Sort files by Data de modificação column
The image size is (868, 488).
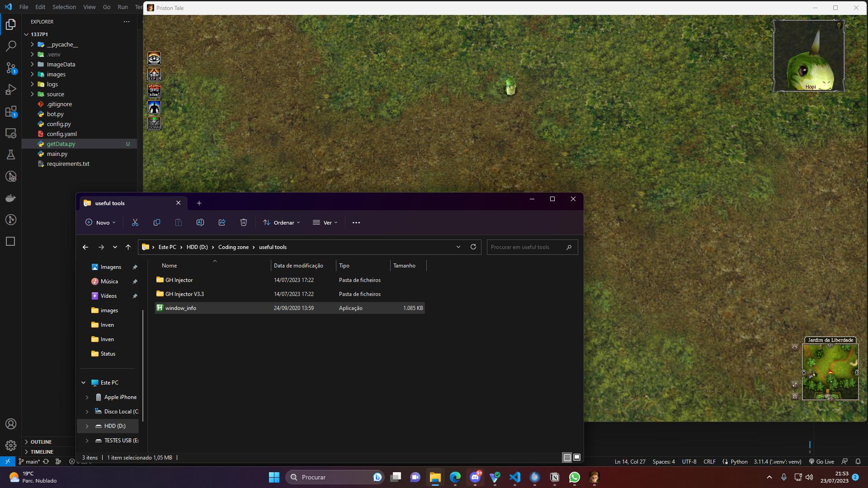298,266
